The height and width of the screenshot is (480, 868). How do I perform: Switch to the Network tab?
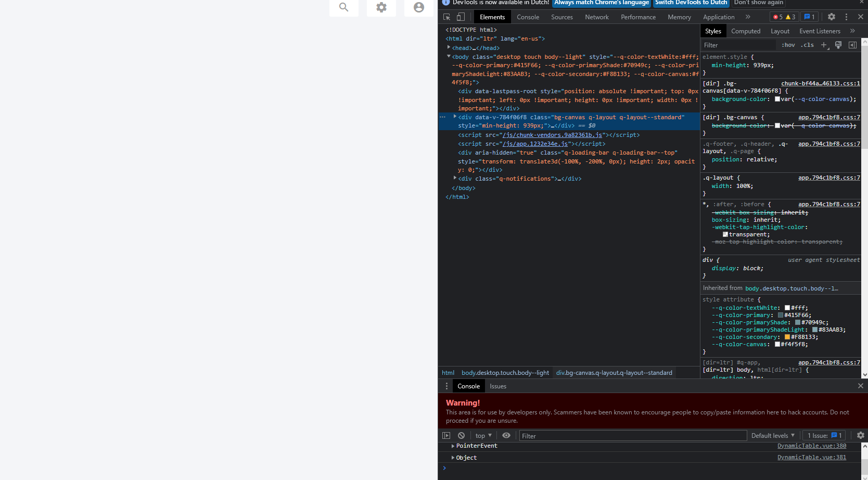point(596,17)
